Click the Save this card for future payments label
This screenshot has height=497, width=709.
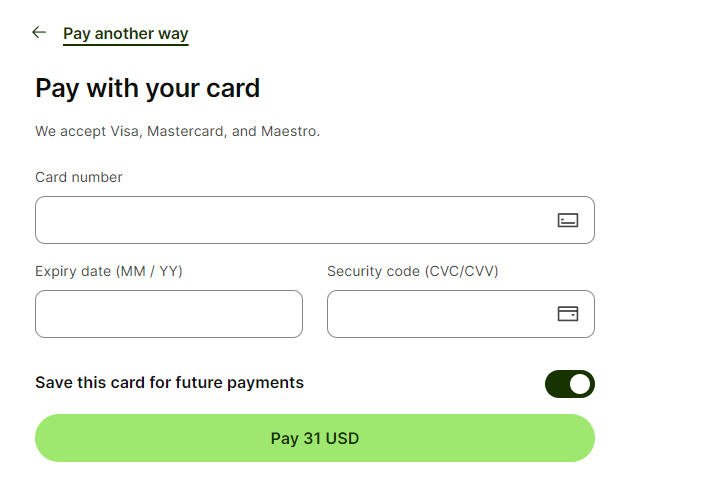pos(169,382)
